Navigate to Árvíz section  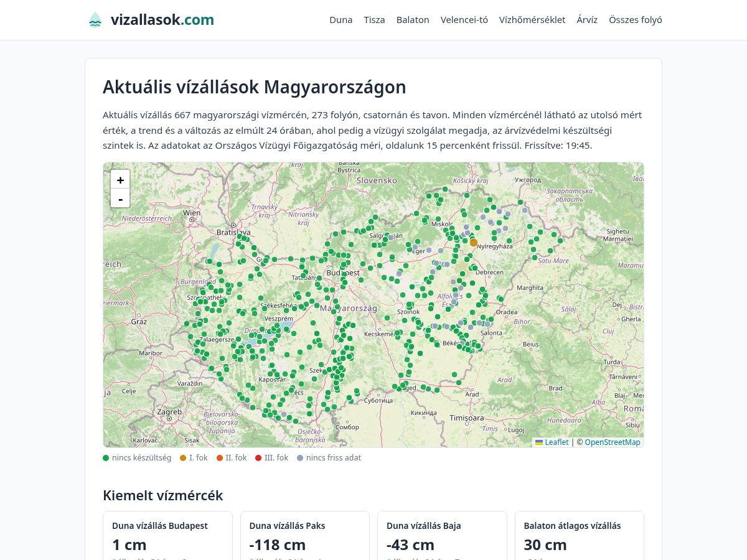point(587,20)
